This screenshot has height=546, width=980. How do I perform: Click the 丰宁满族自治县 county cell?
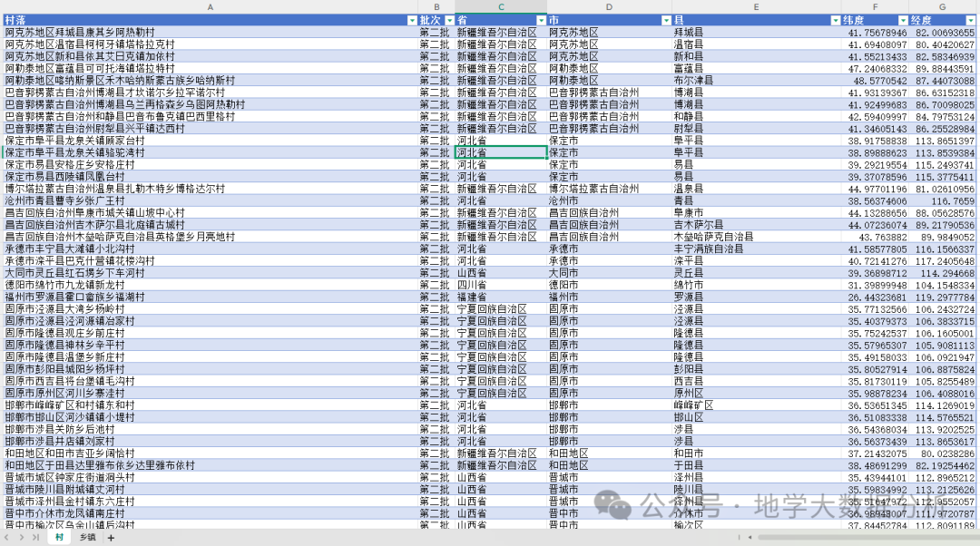pyautogui.click(x=756, y=249)
